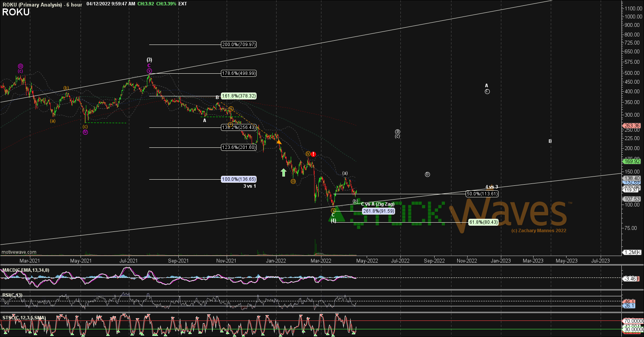
Task: Select the orange (c) wave label
Action: [85, 127]
